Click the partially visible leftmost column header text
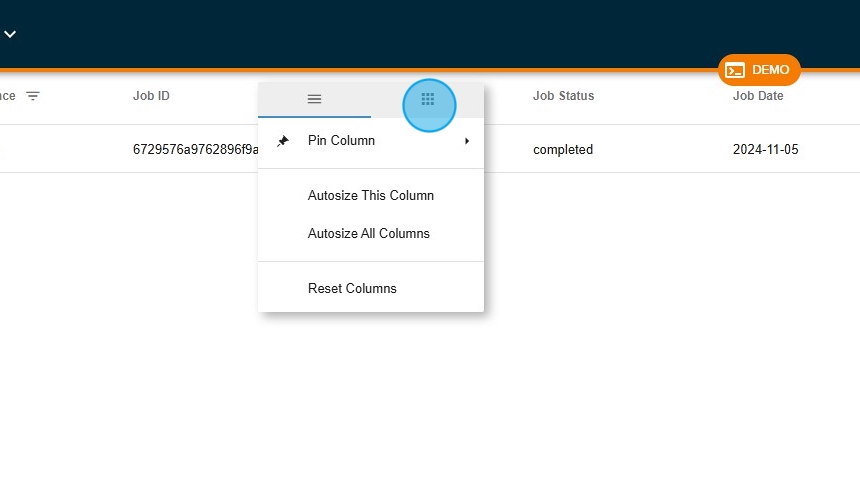 [7, 96]
